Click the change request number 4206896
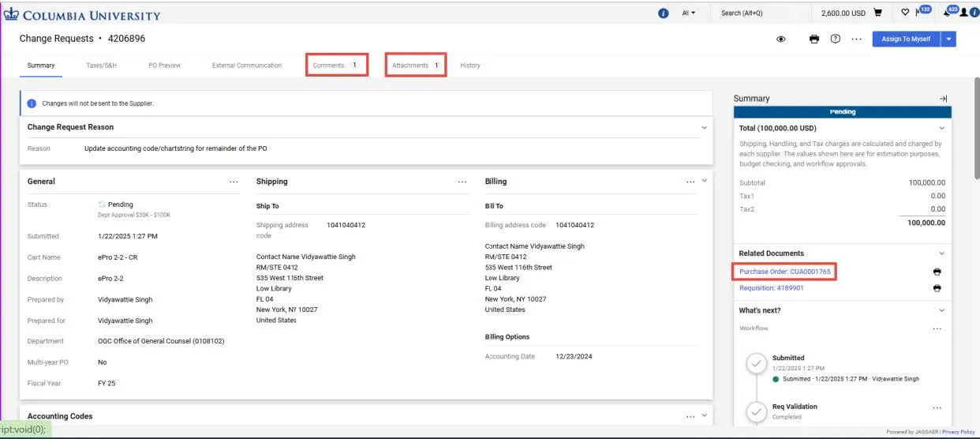Screen dimensions: 980x439 (x=126, y=39)
